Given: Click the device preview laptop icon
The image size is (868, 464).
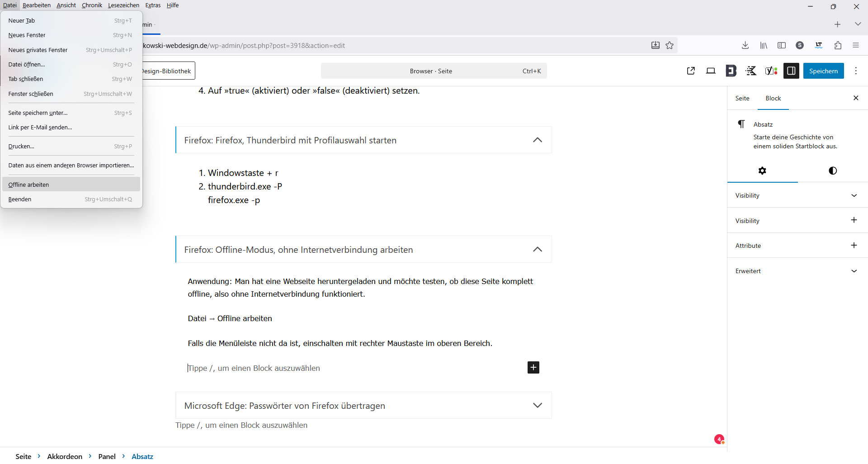Looking at the screenshot, I should [x=711, y=71].
